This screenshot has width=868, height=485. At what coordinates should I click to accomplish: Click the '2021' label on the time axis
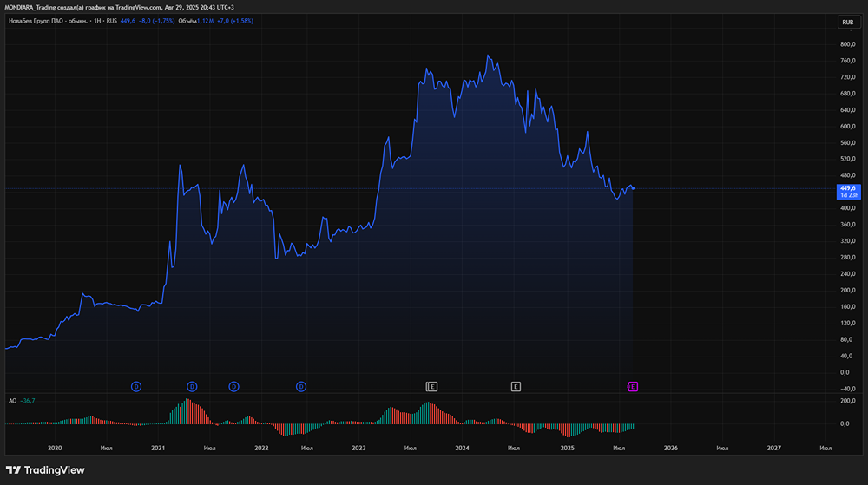pos(158,448)
